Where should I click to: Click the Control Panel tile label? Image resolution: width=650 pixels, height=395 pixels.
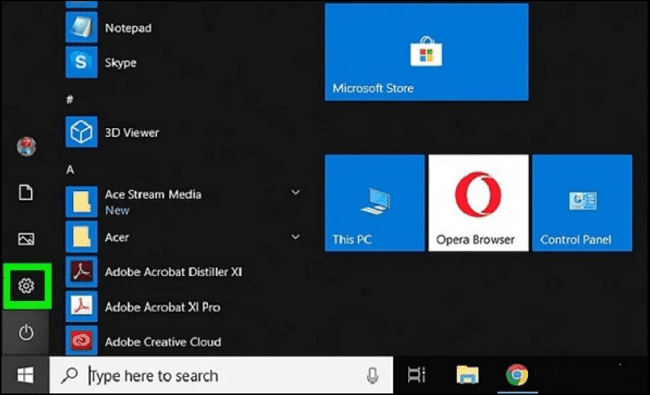pos(575,240)
